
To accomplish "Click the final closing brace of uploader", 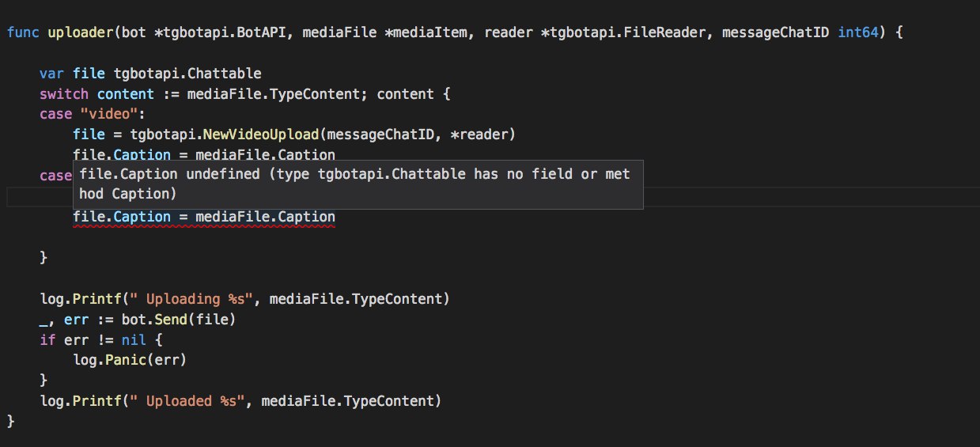I will (10, 421).
